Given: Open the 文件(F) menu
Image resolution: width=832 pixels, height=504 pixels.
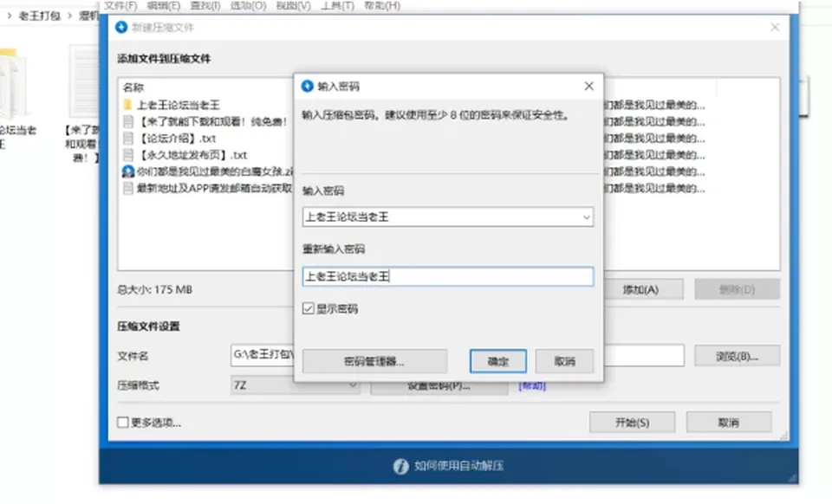Looking at the screenshot, I should point(120,6).
